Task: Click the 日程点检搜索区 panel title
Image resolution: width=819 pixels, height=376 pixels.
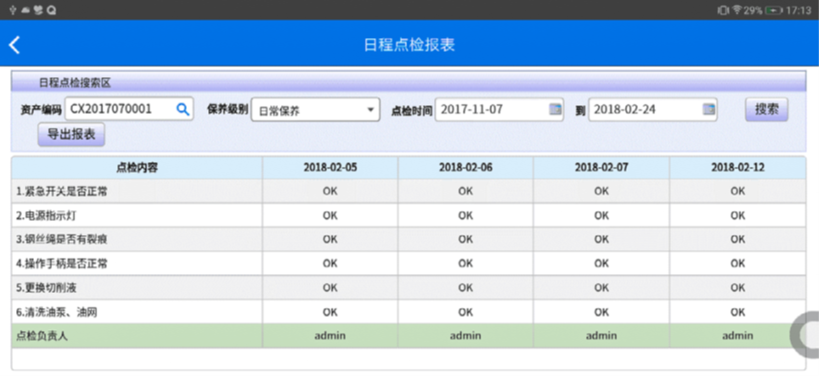Action: coord(75,83)
